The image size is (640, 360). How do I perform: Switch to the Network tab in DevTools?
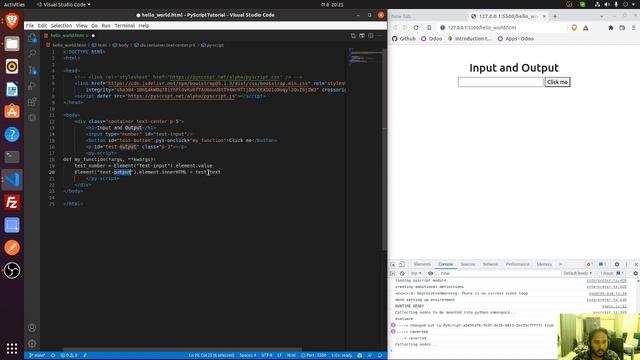click(490, 264)
